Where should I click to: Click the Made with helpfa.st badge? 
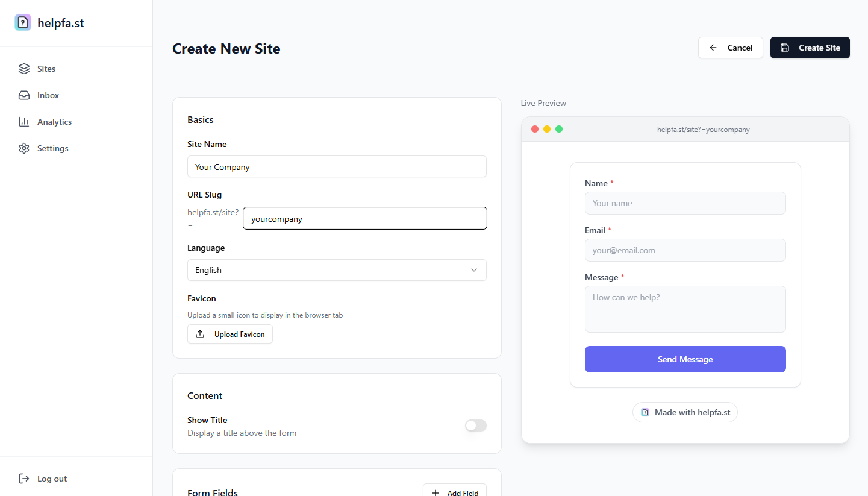[x=685, y=412]
